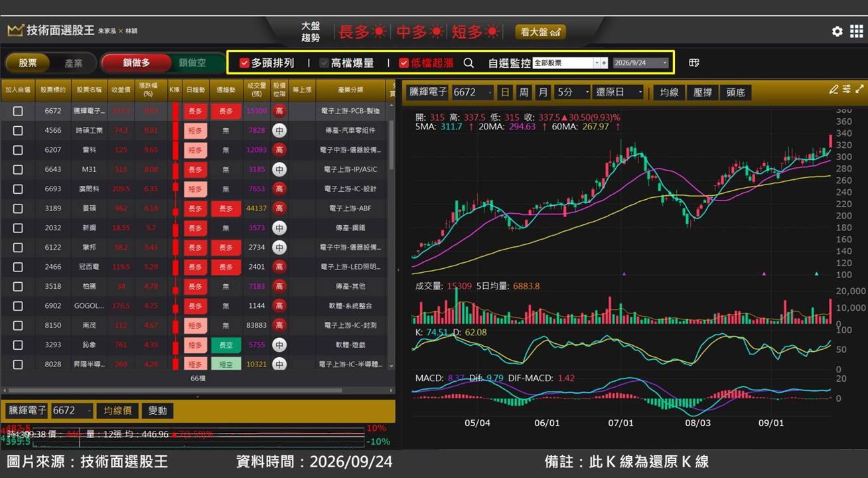
Task: Uncheck the 多頭排列 filter checkbox
Action: click(x=244, y=63)
